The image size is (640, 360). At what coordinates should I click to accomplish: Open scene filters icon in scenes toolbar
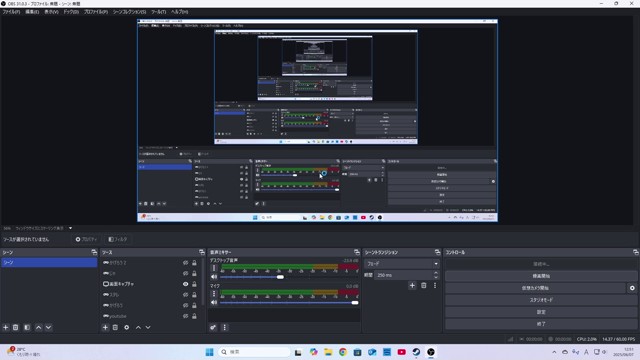click(x=27, y=327)
